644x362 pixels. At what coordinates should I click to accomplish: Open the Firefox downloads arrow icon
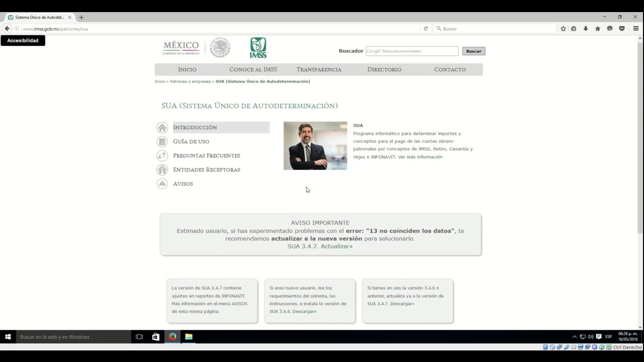(x=586, y=29)
